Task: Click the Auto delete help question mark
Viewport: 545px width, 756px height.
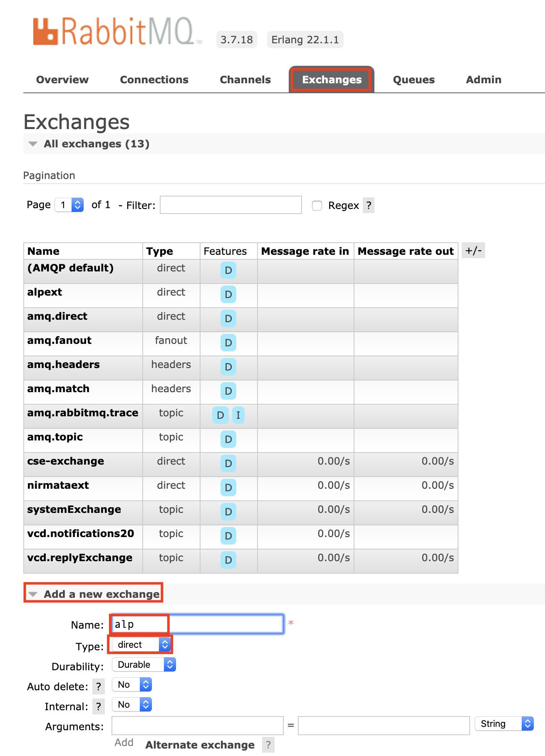Action: click(98, 686)
